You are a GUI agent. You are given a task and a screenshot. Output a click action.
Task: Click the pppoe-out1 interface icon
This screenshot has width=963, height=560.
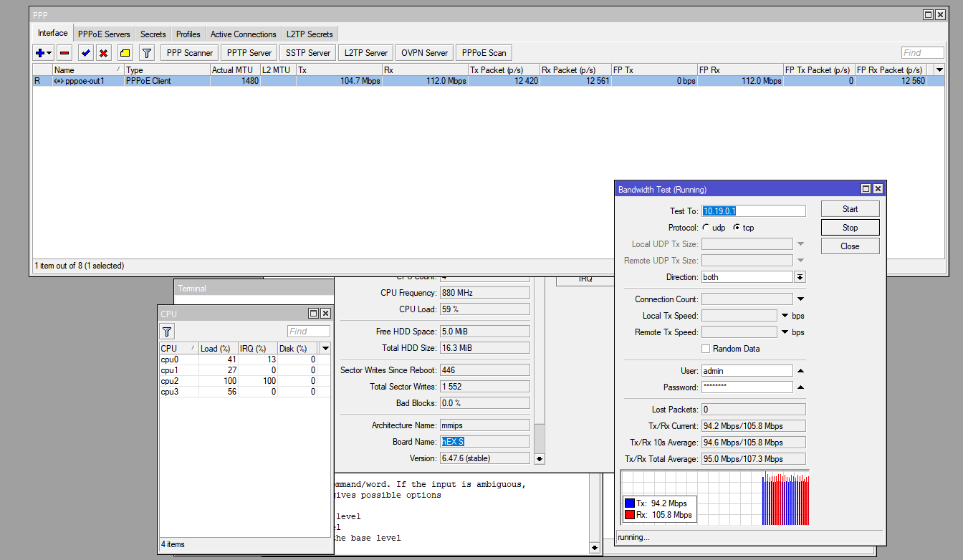(x=59, y=81)
